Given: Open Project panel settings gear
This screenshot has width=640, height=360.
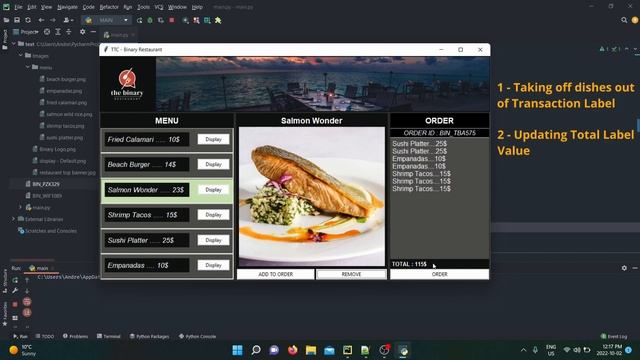Looking at the screenshot, I should [x=82, y=32].
